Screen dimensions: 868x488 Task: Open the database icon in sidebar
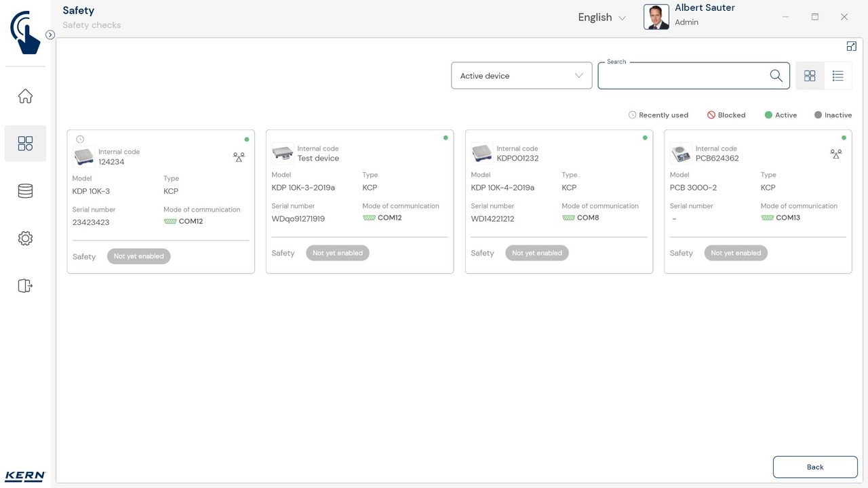(x=25, y=191)
